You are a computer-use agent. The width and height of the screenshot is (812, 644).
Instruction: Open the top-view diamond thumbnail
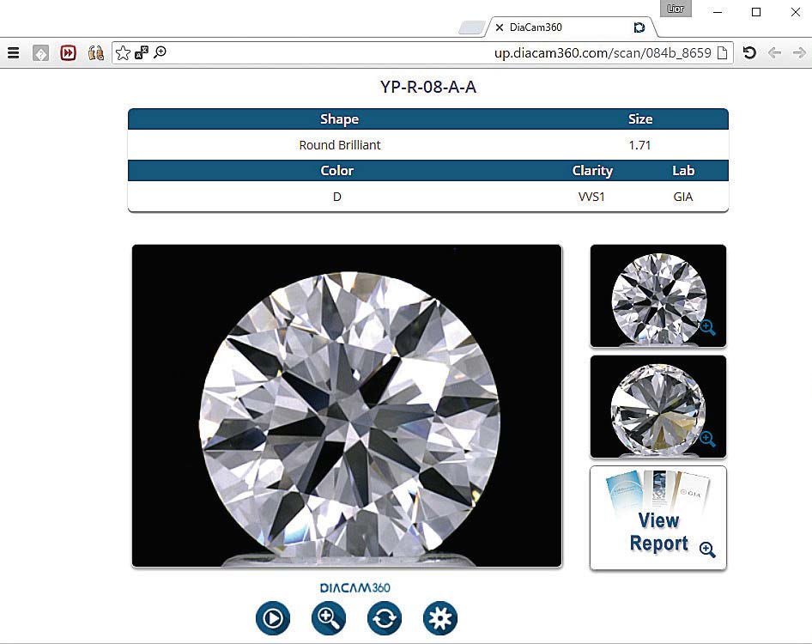(x=657, y=296)
